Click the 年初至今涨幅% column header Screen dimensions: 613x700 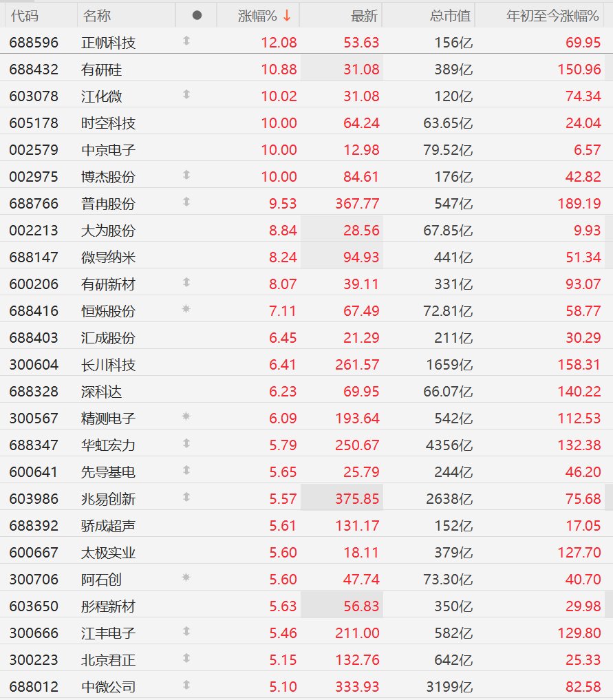tap(552, 16)
